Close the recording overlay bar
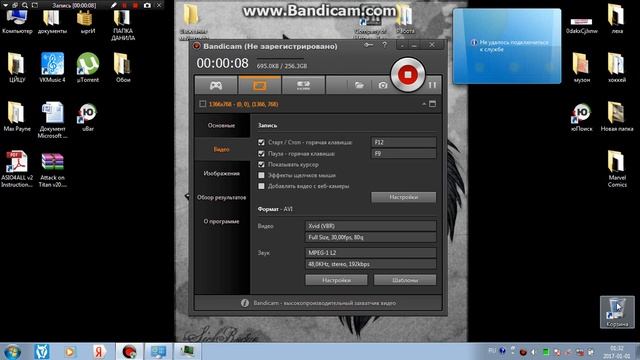Viewport: 640px width, 360px height. [x=159, y=5]
